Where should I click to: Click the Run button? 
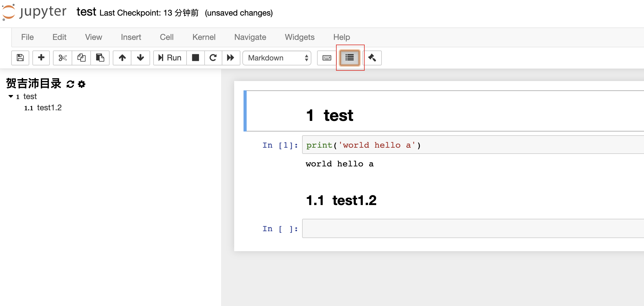(170, 58)
